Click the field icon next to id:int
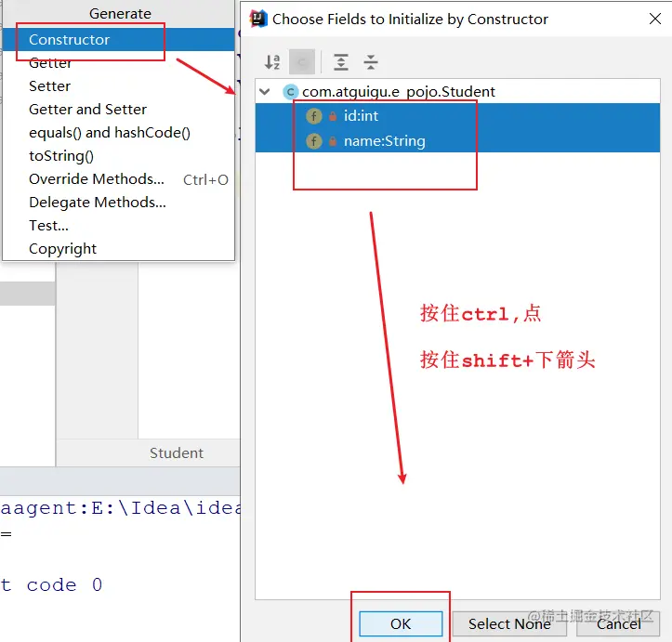The height and width of the screenshot is (642, 672). click(314, 116)
